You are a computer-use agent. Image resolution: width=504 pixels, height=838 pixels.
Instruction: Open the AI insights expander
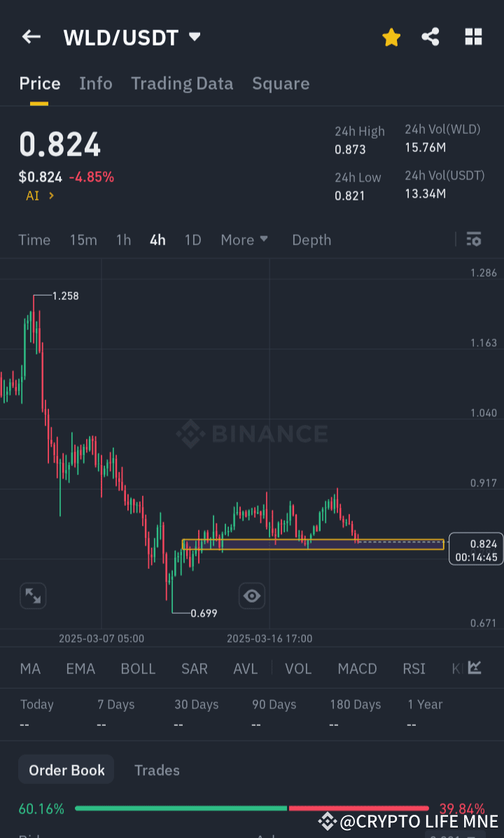(x=34, y=195)
